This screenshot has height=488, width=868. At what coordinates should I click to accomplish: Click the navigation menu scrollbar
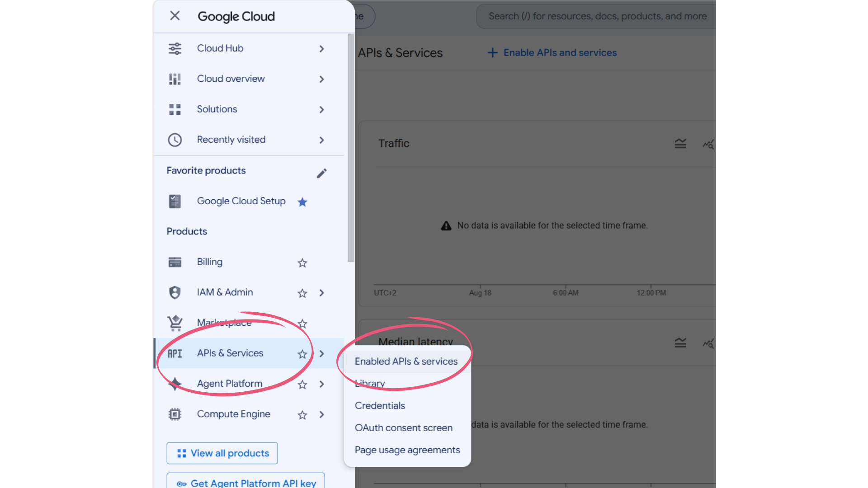[351, 148]
